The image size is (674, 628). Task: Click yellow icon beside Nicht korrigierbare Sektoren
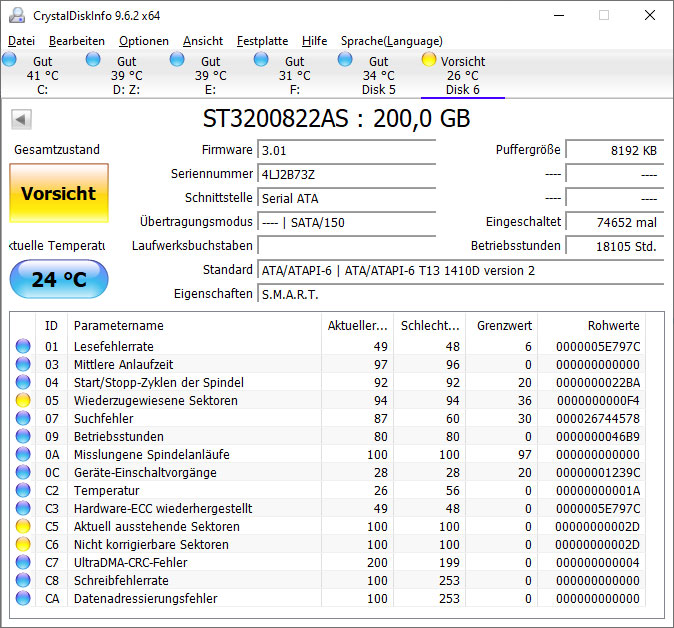point(22,545)
